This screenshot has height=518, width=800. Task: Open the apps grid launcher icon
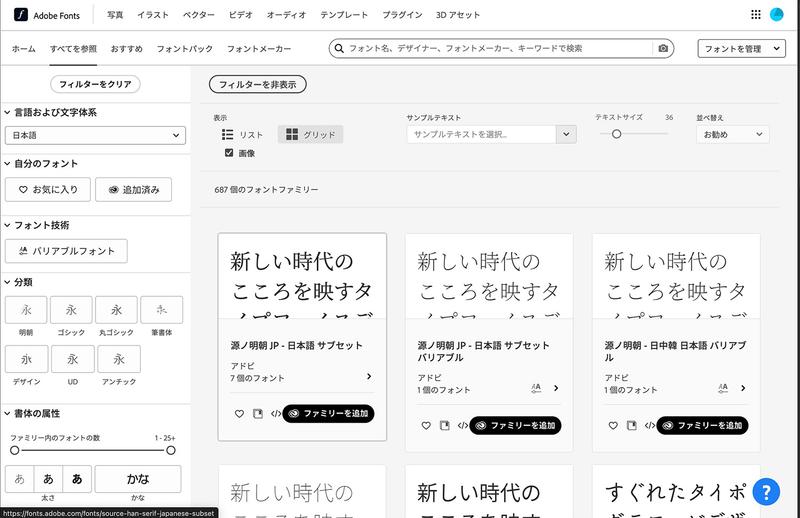[755, 15]
